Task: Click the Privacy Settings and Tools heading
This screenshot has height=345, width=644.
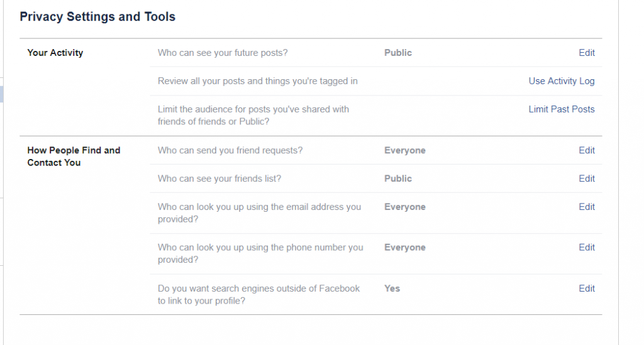Action: tap(97, 17)
